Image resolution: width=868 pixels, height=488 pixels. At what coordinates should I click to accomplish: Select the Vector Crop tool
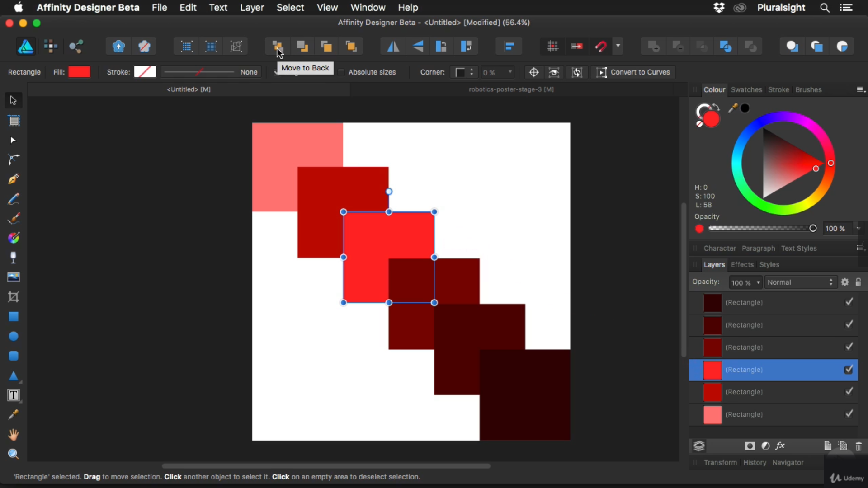(14, 297)
